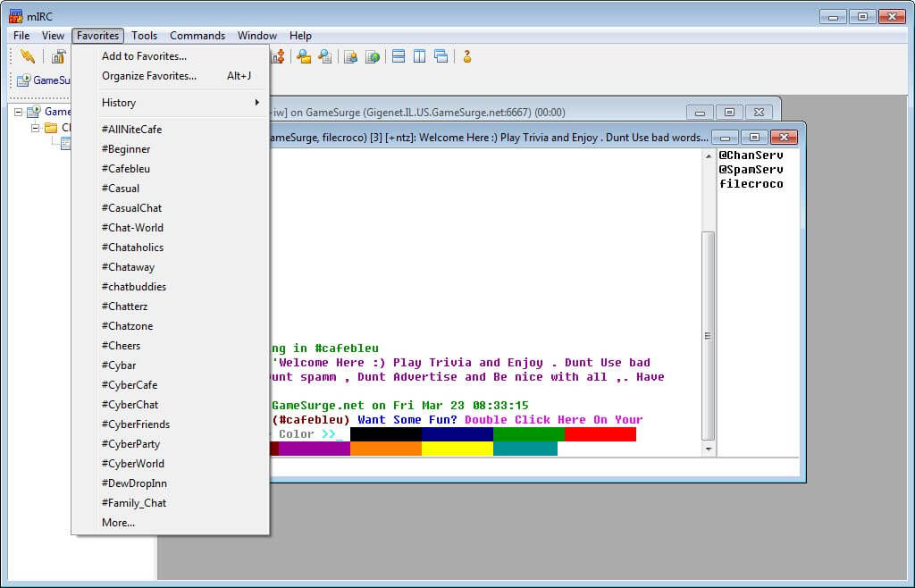This screenshot has height=588, width=915.
Task: Click the Cascade windows toolbar icon
Action: coord(441,56)
